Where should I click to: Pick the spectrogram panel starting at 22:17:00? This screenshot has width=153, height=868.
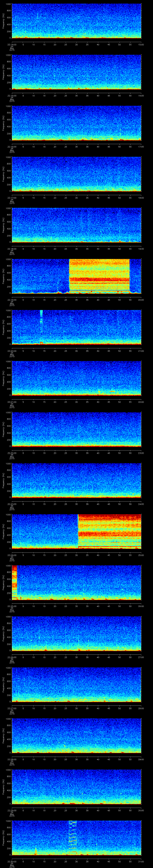(x=76, y=174)
